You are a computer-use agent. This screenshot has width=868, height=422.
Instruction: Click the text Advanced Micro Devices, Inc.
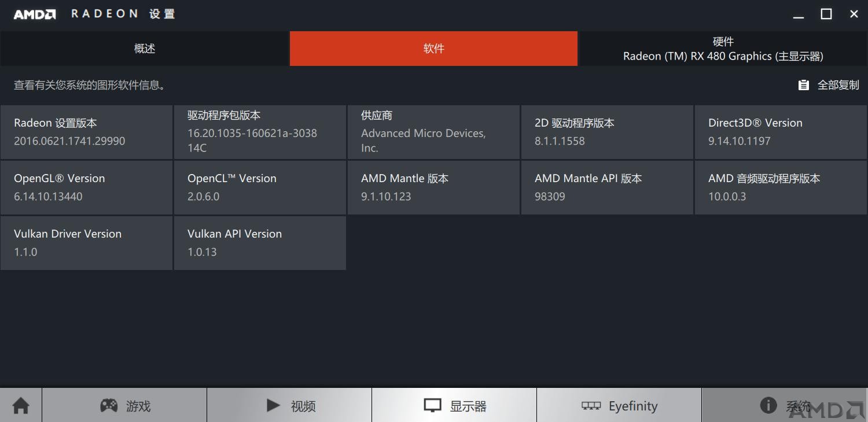click(x=423, y=140)
